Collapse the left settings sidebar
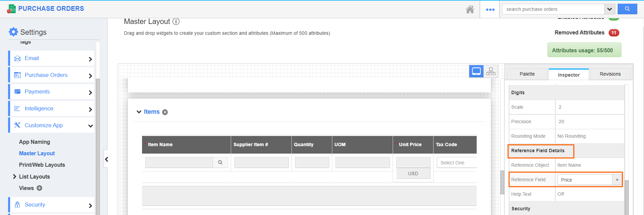 [106, 159]
